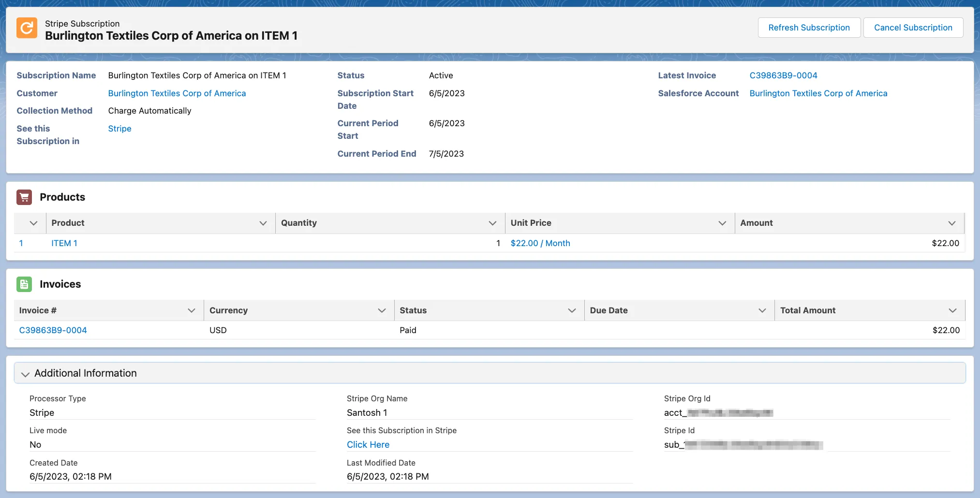Click the green Invoices document icon
The image size is (980, 498).
click(24, 284)
